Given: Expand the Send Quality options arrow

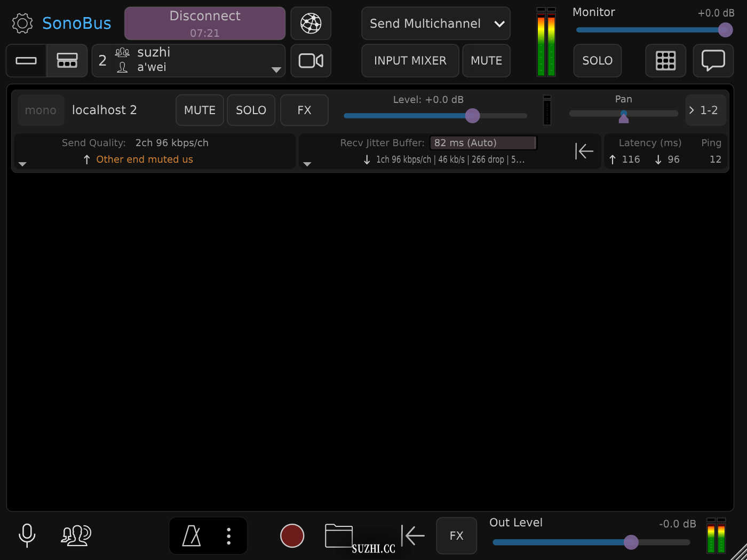Looking at the screenshot, I should coord(22,164).
